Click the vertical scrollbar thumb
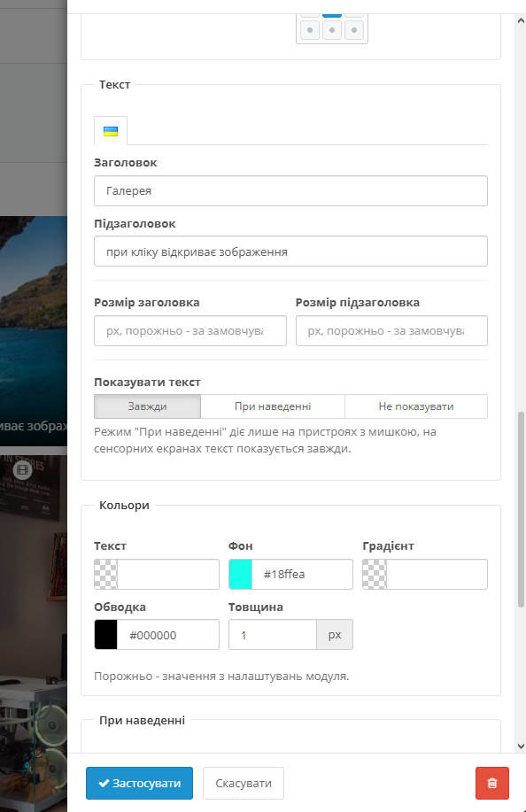Screen dimensions: 526x812 [x=521, y=509]
